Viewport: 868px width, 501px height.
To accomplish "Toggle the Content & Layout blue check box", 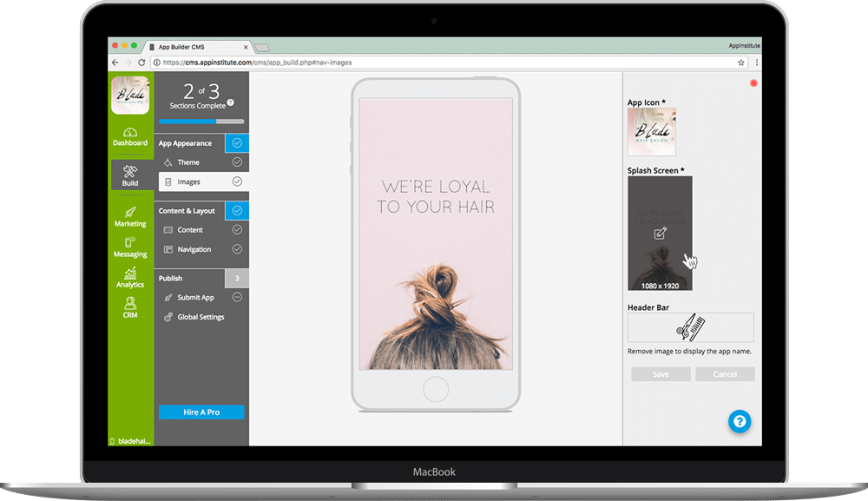I will click(237, 210).
